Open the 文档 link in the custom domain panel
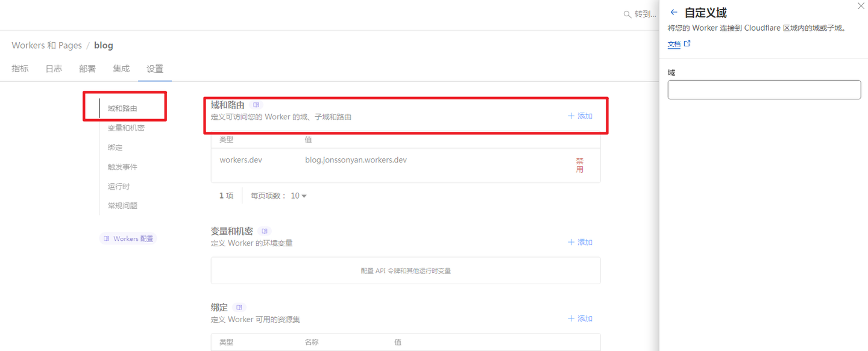Viewport: 868px width, 351px height. click(x=674, y=43)
